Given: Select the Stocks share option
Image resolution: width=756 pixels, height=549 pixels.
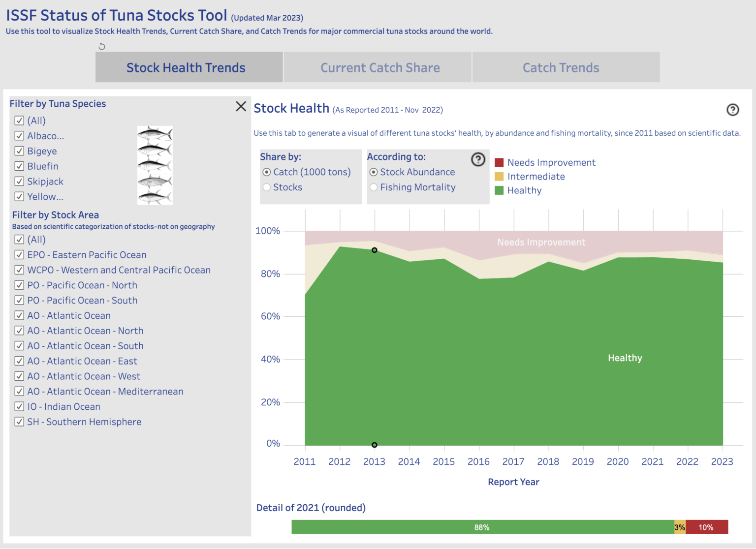Looking at the screenshot, I should (266, 187).
